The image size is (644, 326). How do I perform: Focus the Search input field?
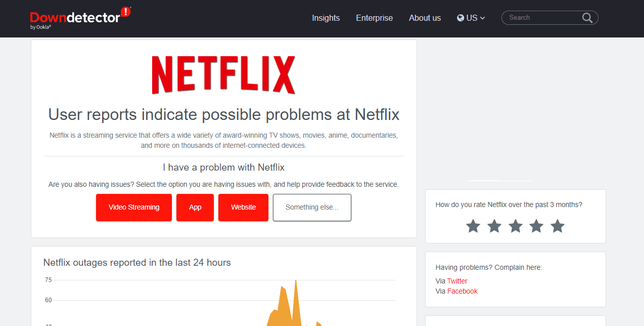(543, 18)
